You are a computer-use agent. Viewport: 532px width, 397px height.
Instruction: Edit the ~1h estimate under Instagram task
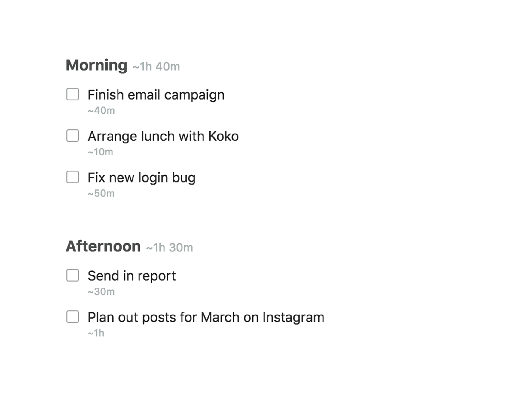[x=96, y=333]
